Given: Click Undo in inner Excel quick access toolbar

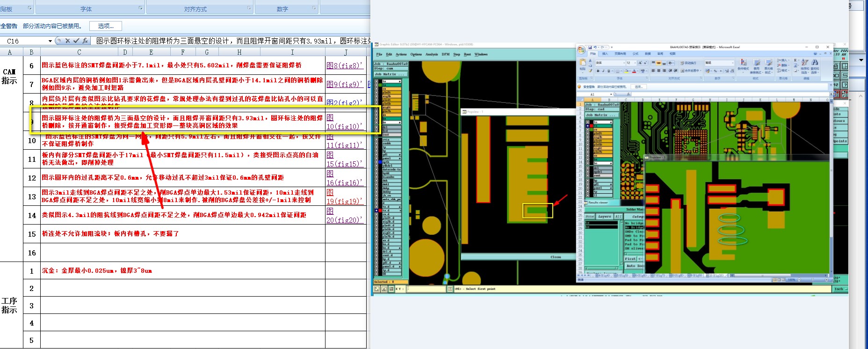Looking at the screenshot, I should [x=595, y=47].
